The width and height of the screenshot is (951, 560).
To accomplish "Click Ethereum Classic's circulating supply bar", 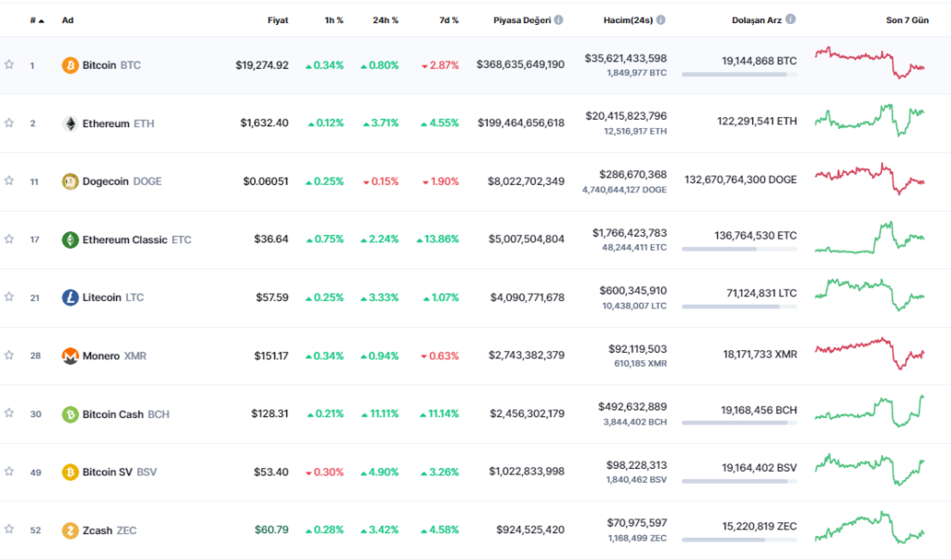I will 739,250.
